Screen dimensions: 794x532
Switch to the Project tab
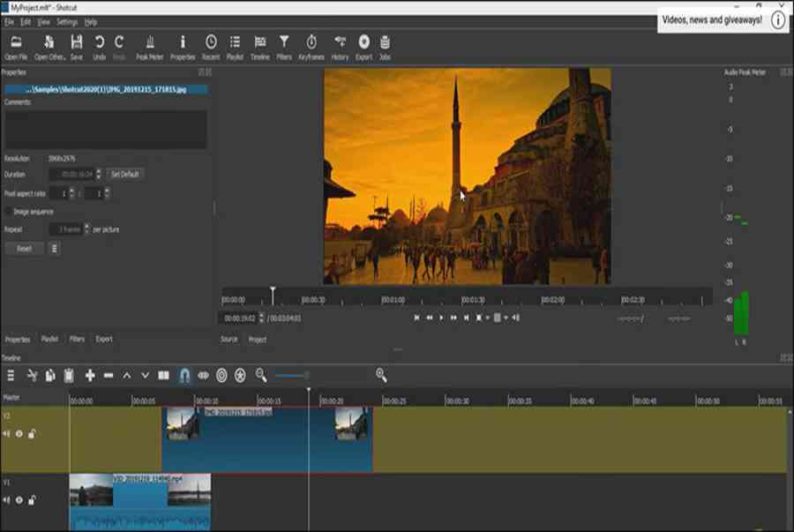coord(258,340)
